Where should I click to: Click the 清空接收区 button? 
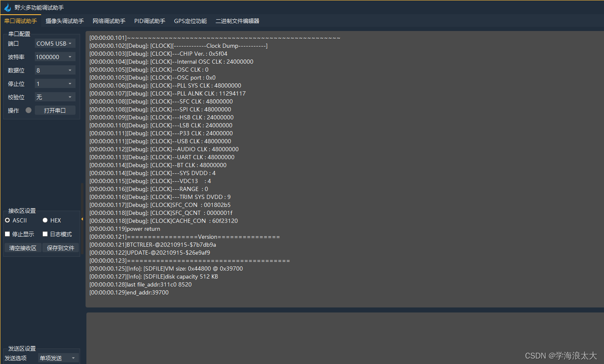pyautogui.click(x=23, y=248)
